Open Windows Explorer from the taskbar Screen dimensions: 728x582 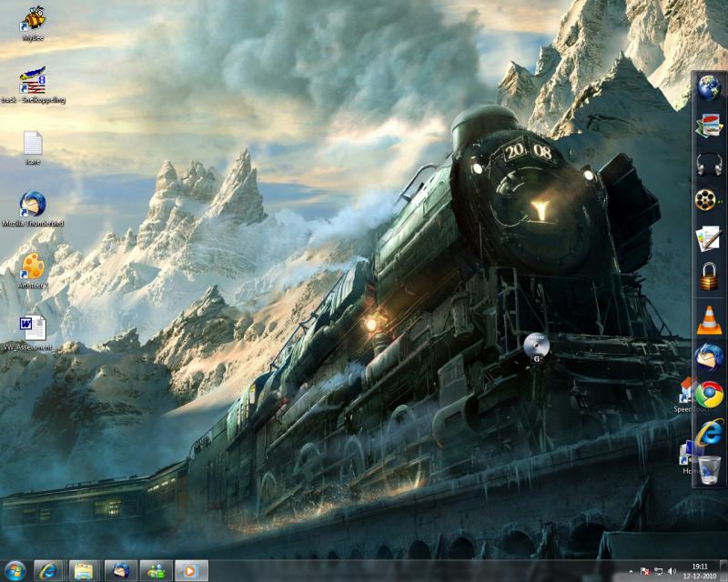[84, 571]
